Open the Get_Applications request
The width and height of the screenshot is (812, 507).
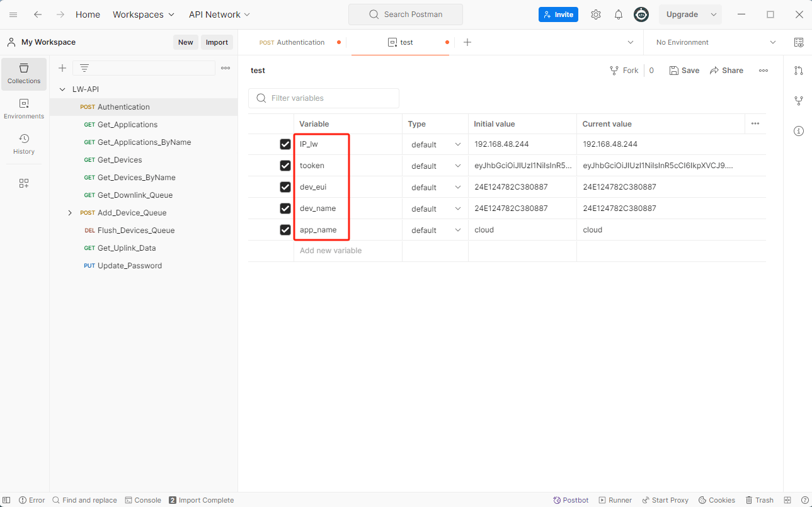point(127,125)
